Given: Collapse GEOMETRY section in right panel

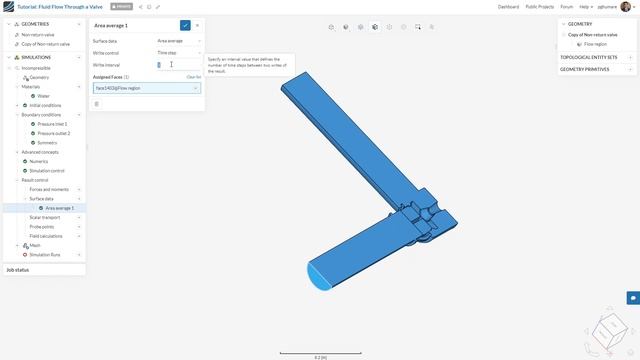Looking at the screenshot, I should tap(563, 24).
